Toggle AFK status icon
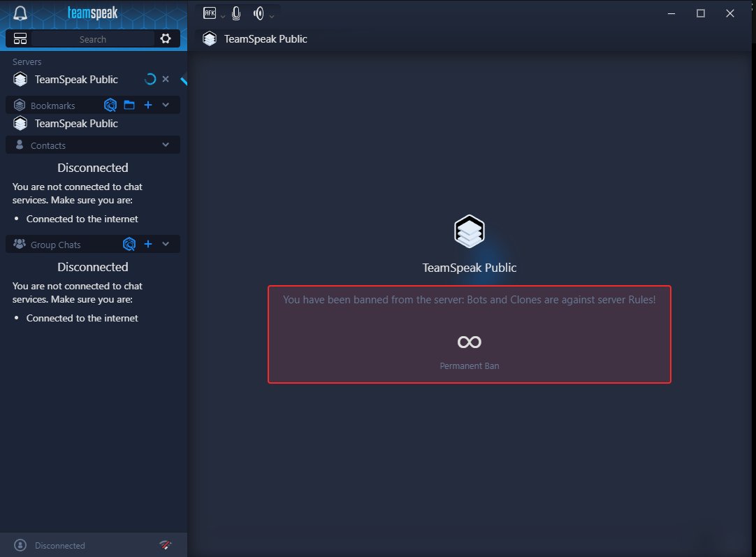This screenshot has width=756, height=557. point(210,13)
